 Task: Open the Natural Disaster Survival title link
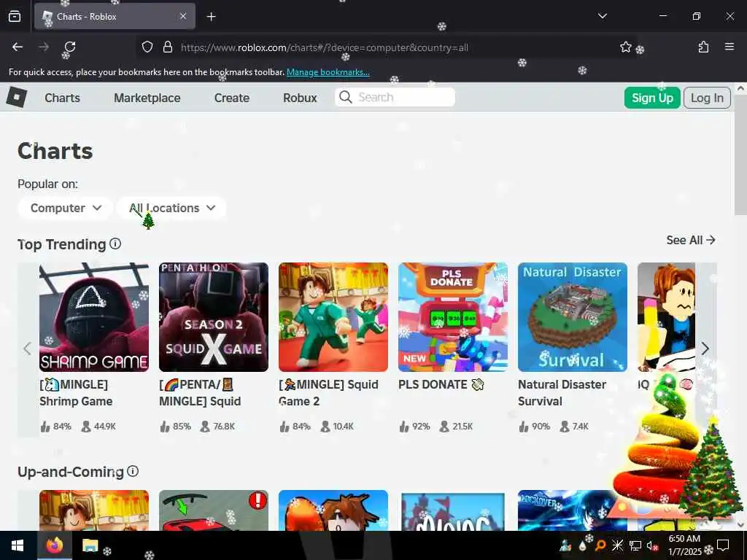pos(562,393)
